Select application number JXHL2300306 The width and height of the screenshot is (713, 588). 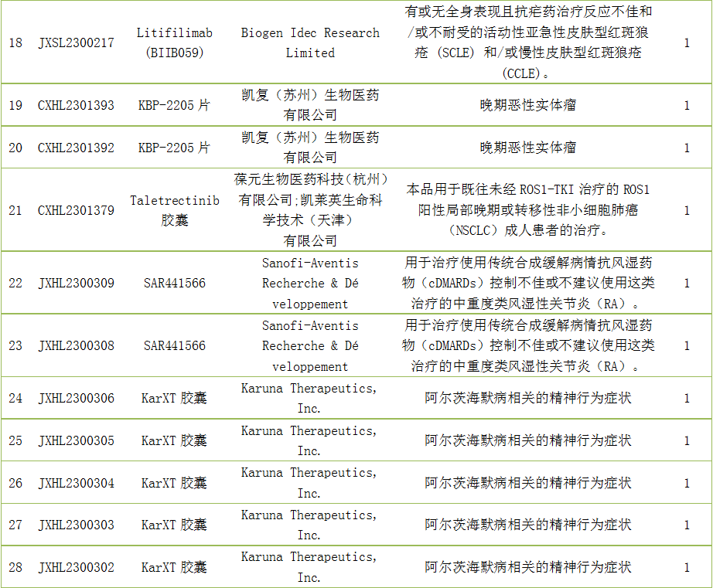point(76,399)
